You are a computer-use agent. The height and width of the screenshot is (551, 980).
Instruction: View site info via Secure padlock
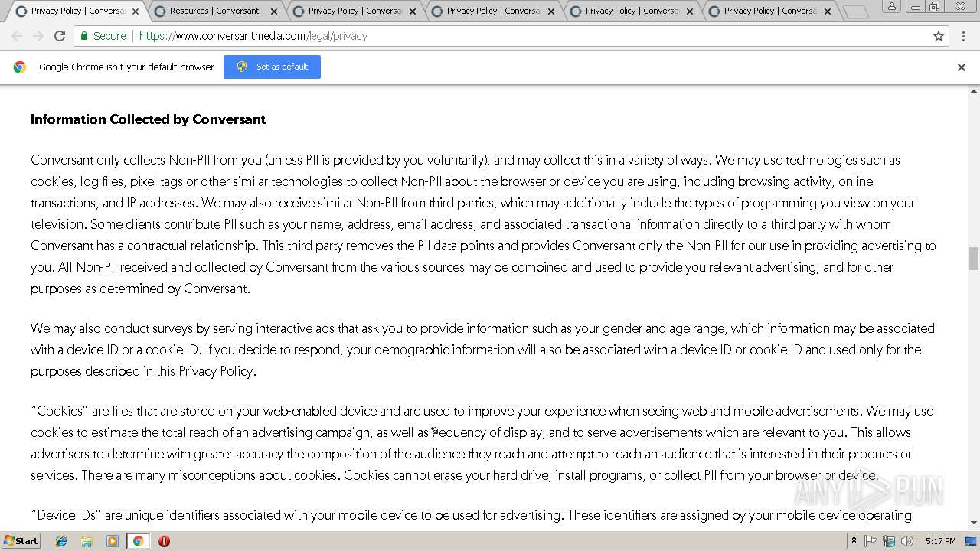(x=103, y=36)
